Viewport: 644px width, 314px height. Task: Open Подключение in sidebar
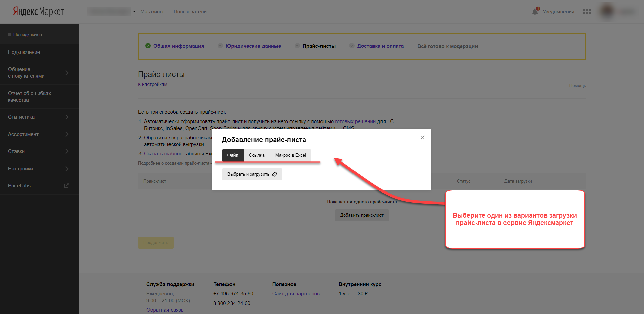pos(39,52)
